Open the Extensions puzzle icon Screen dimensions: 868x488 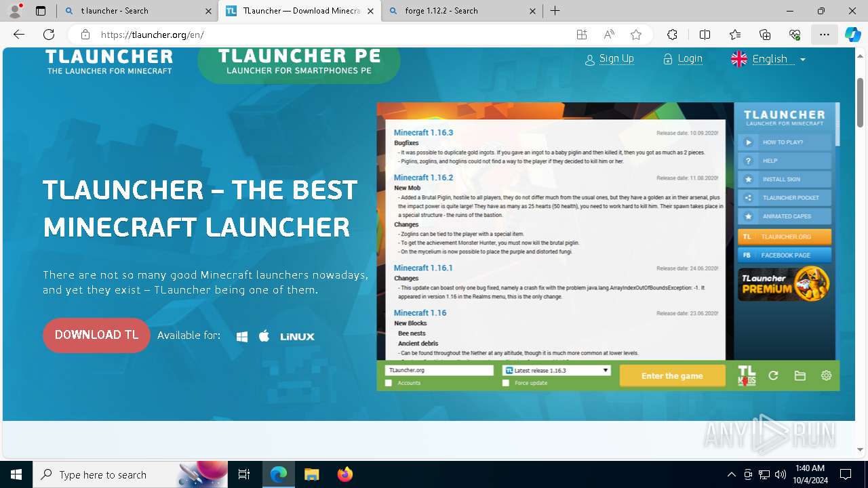(x=672, y=35)
